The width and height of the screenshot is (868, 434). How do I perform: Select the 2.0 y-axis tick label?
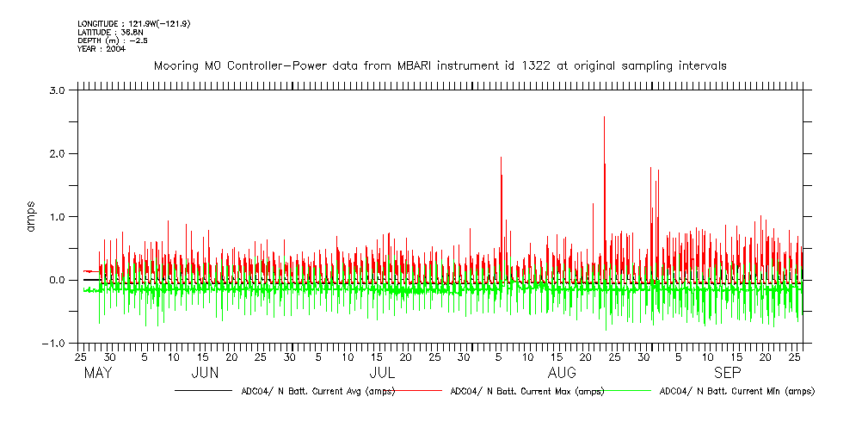[58, 153]
